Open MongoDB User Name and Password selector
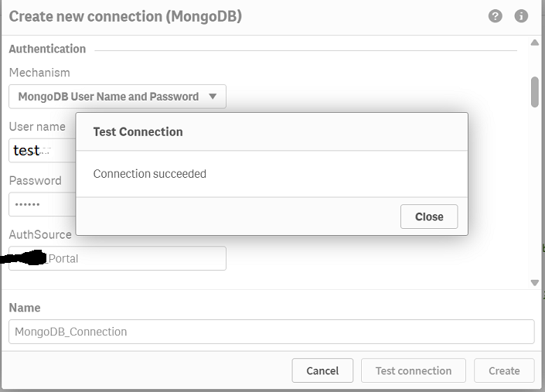 click(118, 97)
